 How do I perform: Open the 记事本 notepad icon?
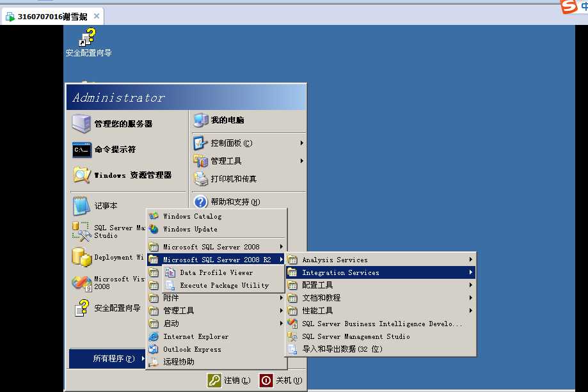coord(81,206)
